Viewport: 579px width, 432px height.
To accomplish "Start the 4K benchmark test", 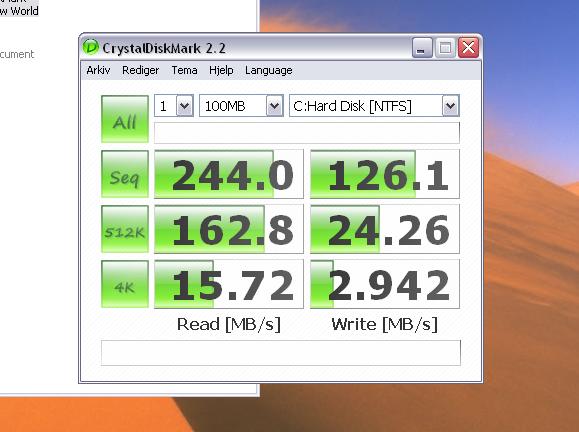I will (125, 284).
